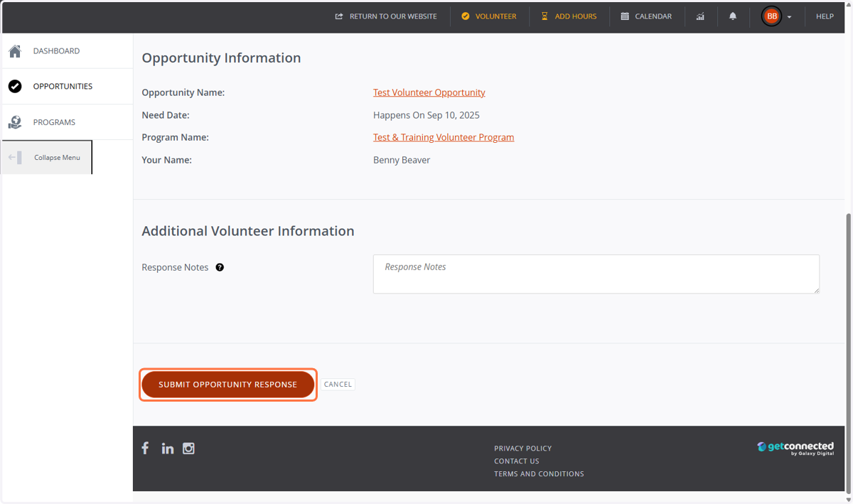Open the Contact Us link
Viewport: 853px width, 504px height.
point(517,461)
